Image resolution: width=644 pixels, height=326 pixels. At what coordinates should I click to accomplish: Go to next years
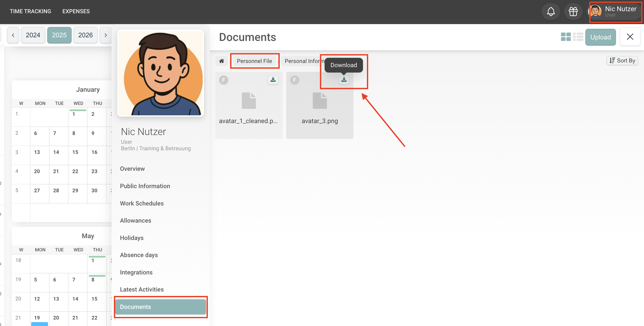[105, 35]
